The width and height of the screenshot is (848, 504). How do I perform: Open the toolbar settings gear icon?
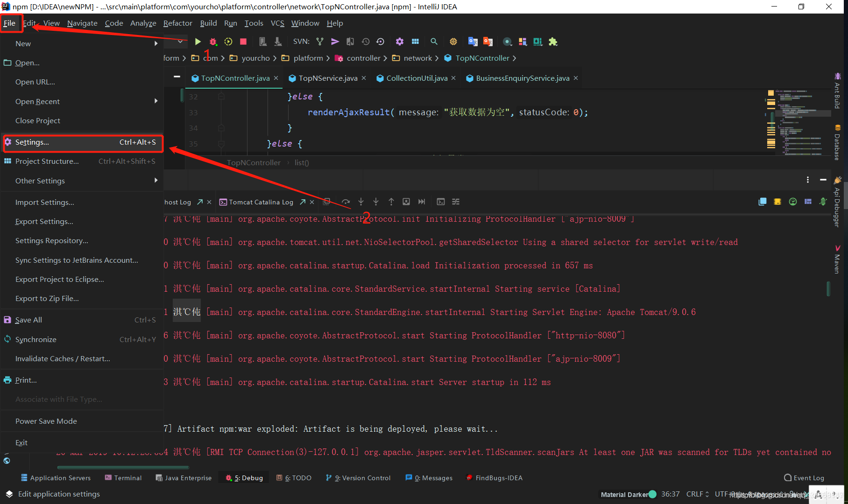pos(400,42)
